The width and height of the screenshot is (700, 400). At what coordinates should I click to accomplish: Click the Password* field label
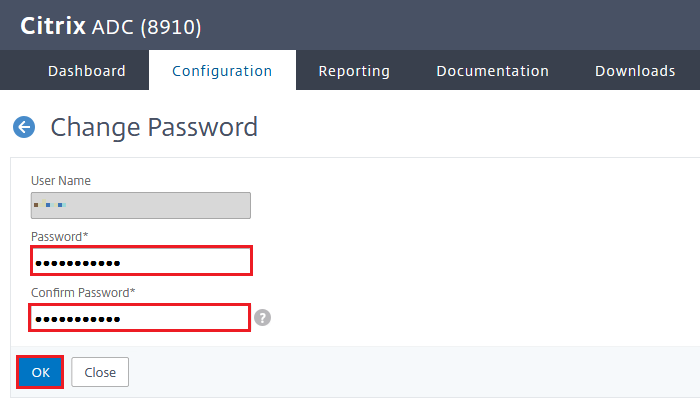click(x=59, y=237)
